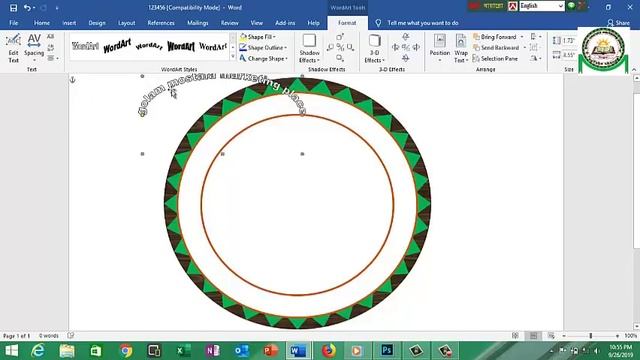This screenshot has width=640, height=360.
Task: Switch to the Home tab
Action: point(42,23)
